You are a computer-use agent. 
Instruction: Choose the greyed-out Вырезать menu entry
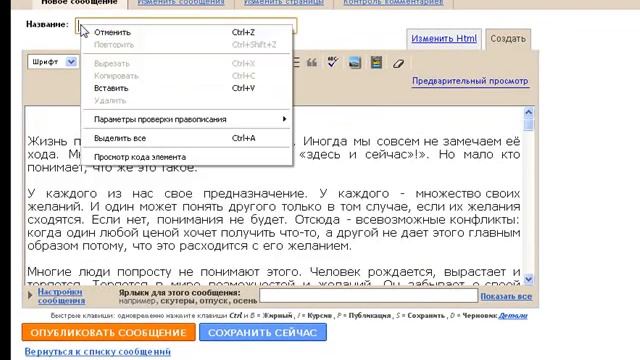(x=187, y=63)
